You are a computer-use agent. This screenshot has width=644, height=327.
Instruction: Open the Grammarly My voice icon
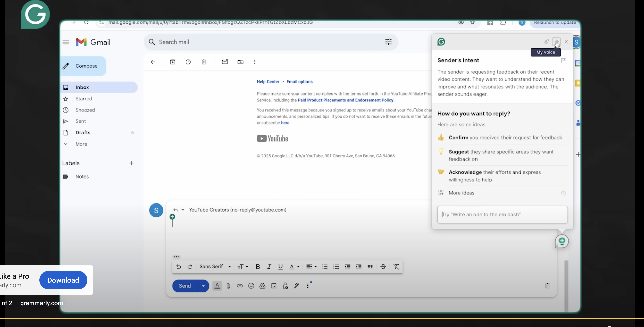[x=556, y=42]
